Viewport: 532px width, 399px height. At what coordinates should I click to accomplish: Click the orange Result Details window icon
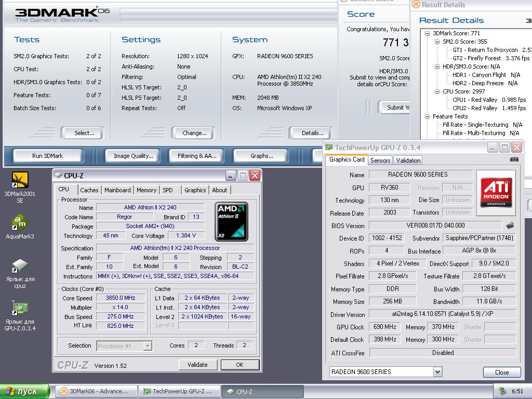click(416, 4)
